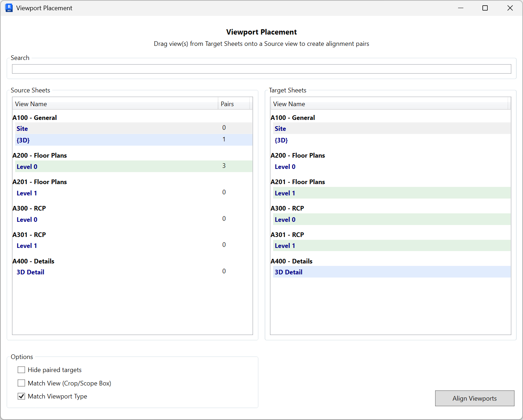Select Level 1 under A301 in Target Sheets
Image resolution: width=523 pixels, height=420 pixels.
coord(285,245)
